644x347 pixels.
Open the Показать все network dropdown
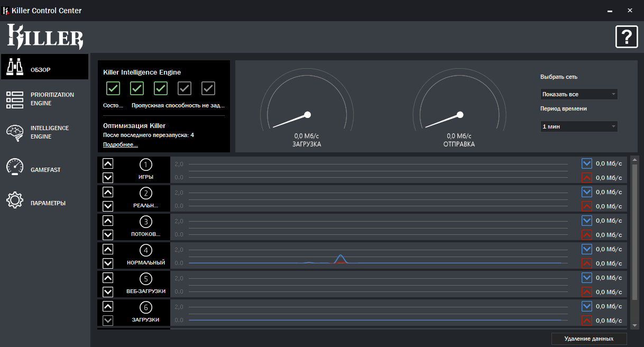click(578, 94)
